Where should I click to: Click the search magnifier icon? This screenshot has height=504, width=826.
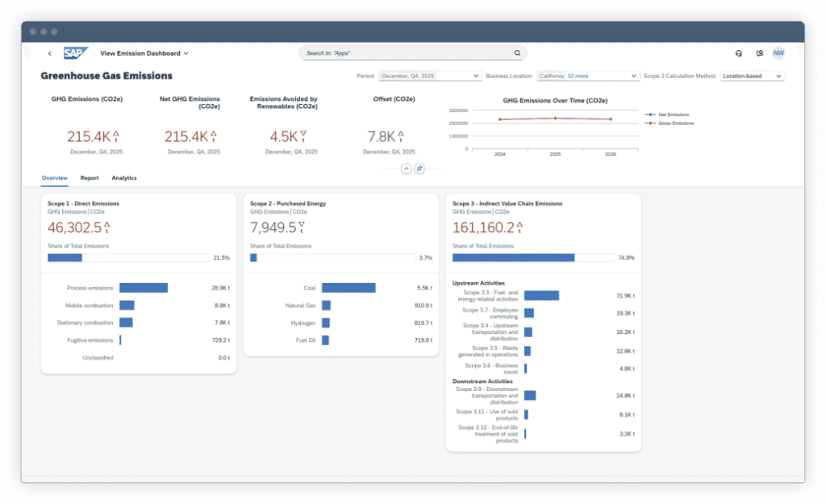517,53
